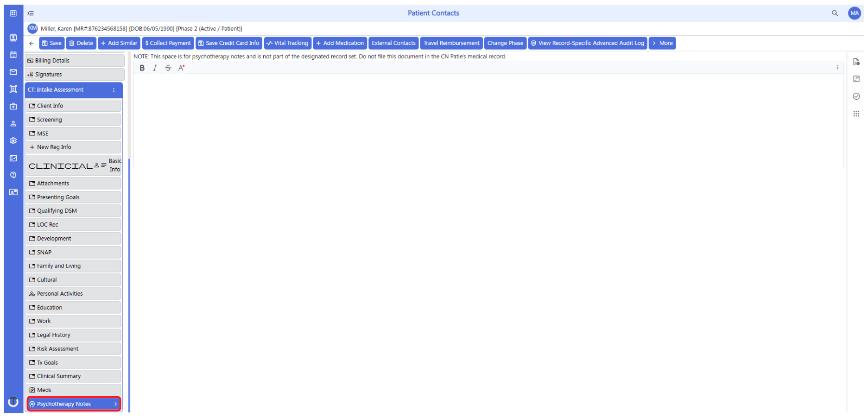Open the calendar icon in left sidebar
The width and height of the screenshot is (868, 419).
click(x=13, y=55)
